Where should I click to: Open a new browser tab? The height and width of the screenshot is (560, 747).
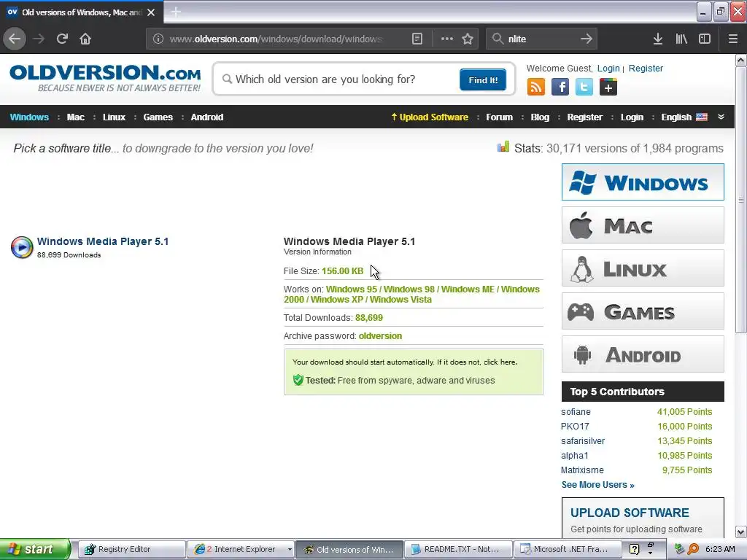[x=176, y=12]
